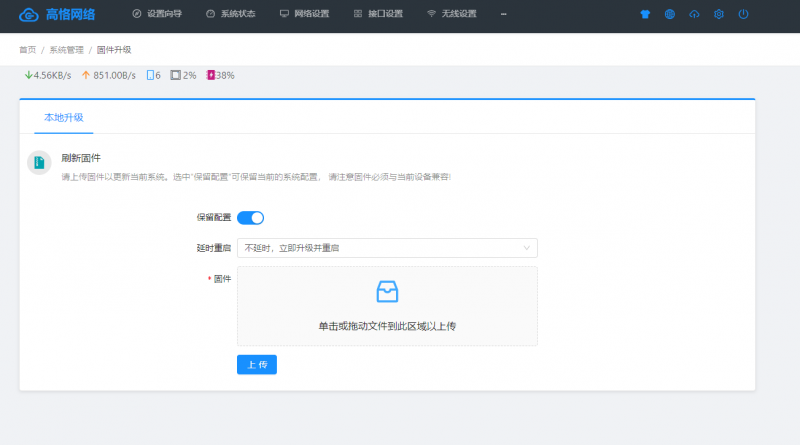The width and height of the screenshot is (800, 445).
Task: Select the 本地升级 tab
Action: coord(63,117)
